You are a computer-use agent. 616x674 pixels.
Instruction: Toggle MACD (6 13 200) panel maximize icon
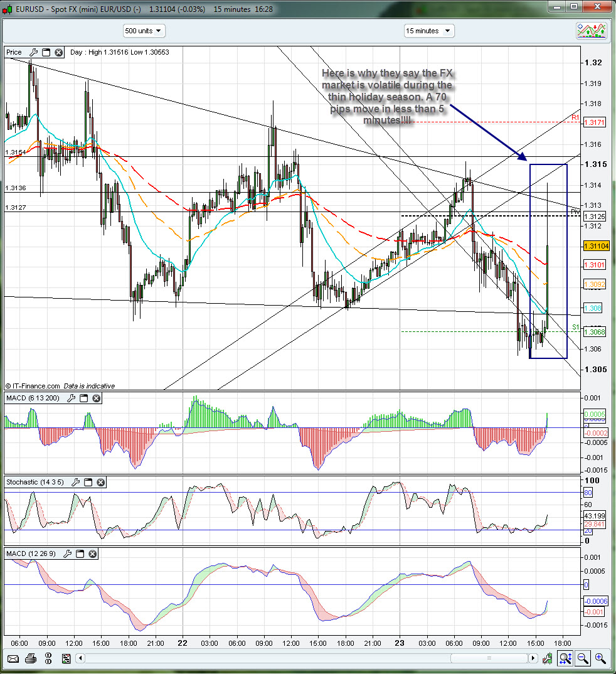84,398
